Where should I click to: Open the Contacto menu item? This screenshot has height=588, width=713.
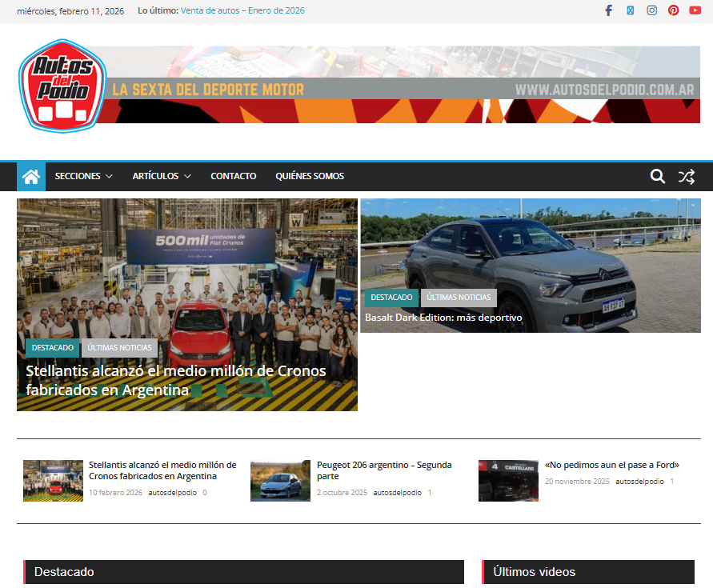tap(233, 177)
